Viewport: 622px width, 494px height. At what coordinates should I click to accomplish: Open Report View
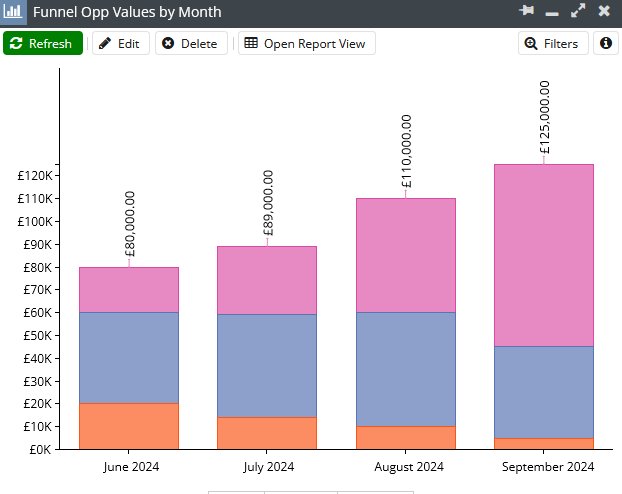307,43
